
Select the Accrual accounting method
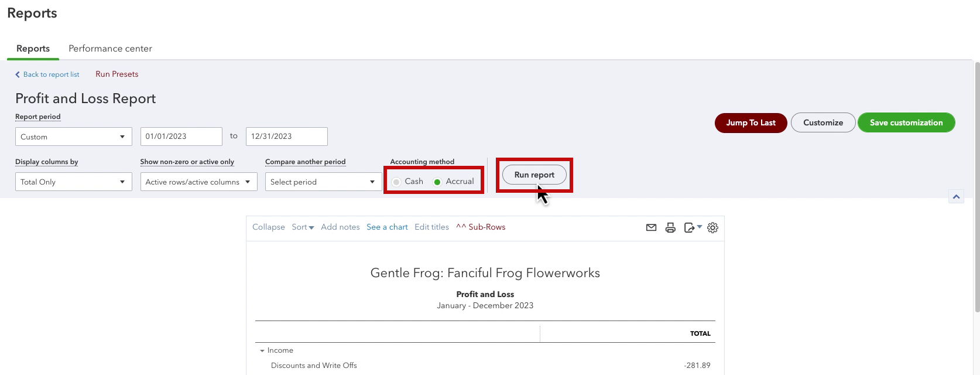pyautogui.click(x=437, y=182)
